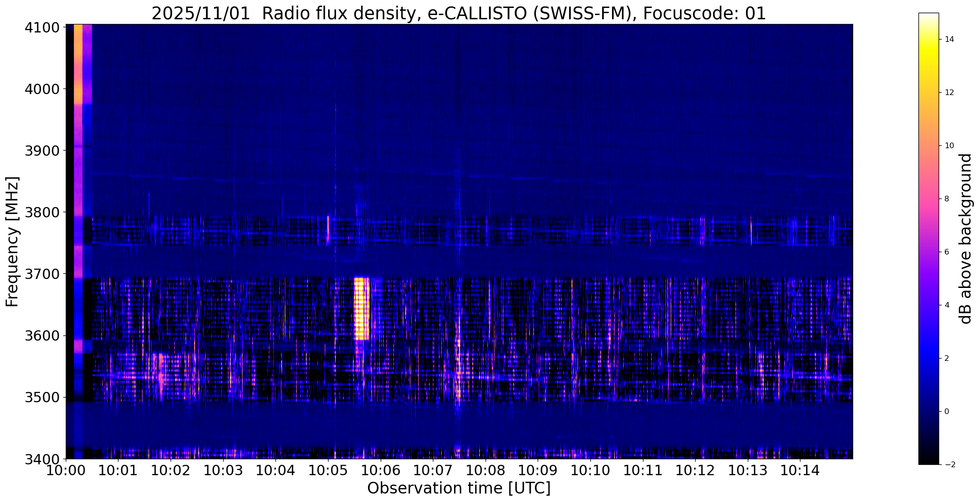Click the 10:12 time tick label
This screenshot has width=980, height=502.
click(x=696, y=470)
